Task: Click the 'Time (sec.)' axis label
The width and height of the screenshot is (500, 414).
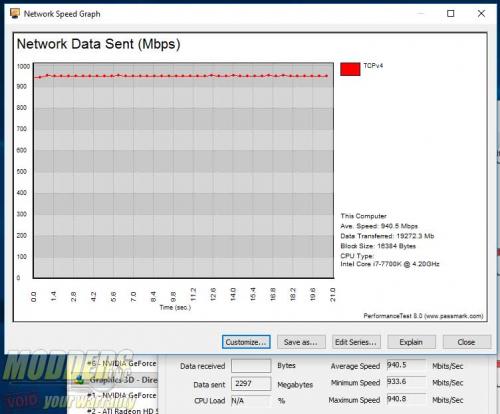Action: coord(175,307)
